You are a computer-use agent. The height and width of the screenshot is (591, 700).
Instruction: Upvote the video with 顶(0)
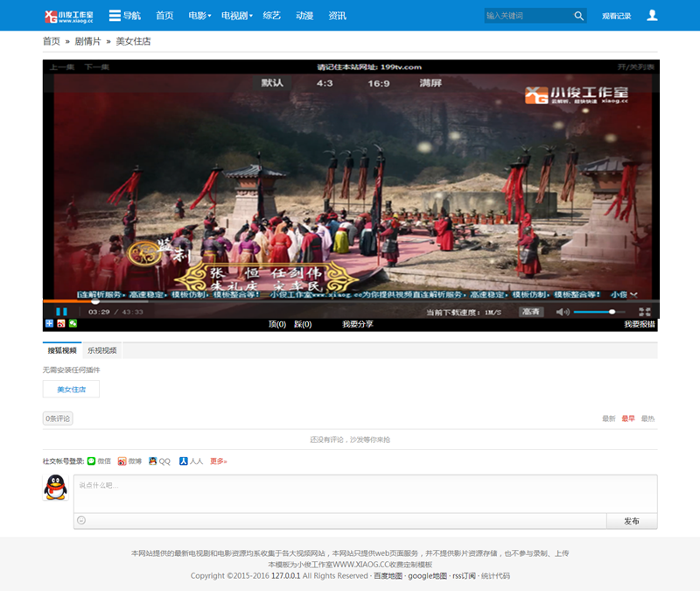[277, 324]
